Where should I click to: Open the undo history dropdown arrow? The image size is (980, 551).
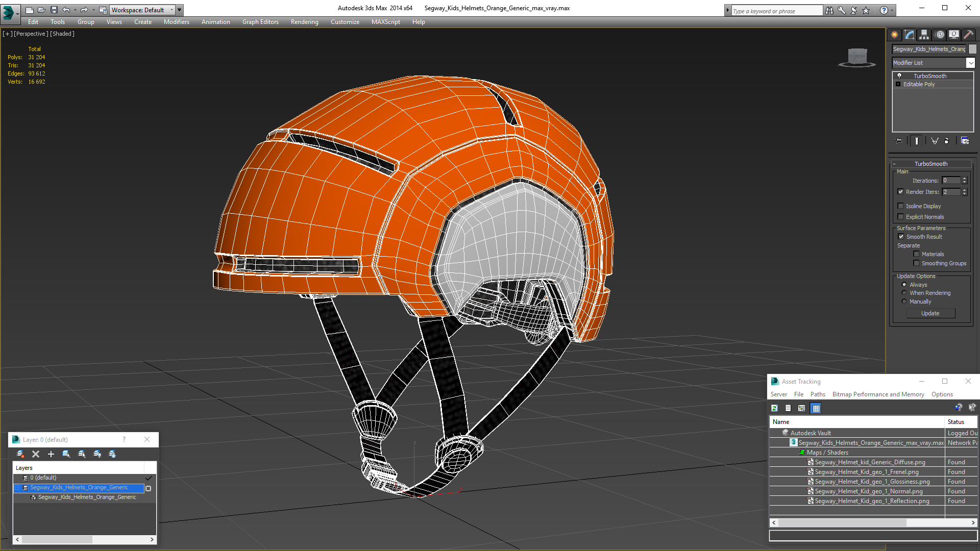coord(75,10)
